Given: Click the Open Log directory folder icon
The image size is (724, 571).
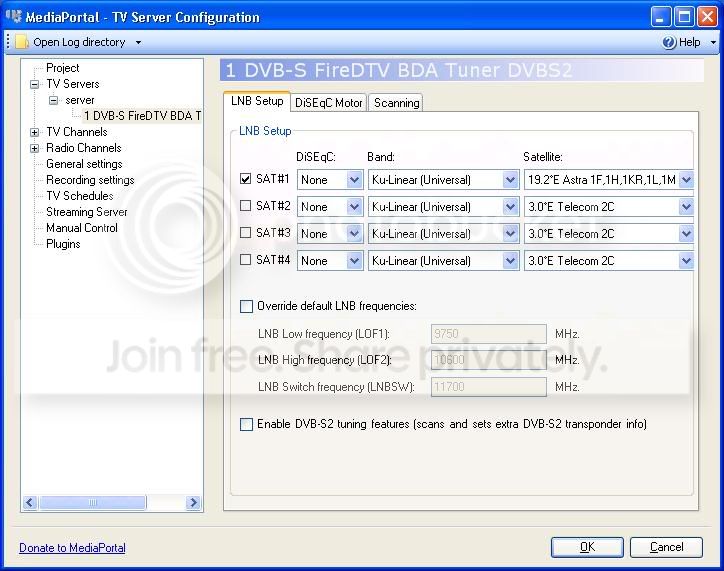Looking at the screenshot, I should click(21, 42).
